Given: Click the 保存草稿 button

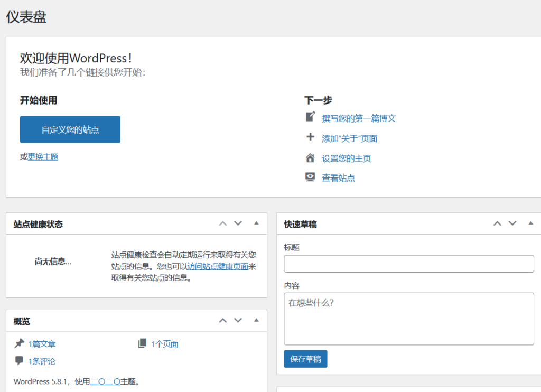Looking at the screenshot, I should click(305, 359).
